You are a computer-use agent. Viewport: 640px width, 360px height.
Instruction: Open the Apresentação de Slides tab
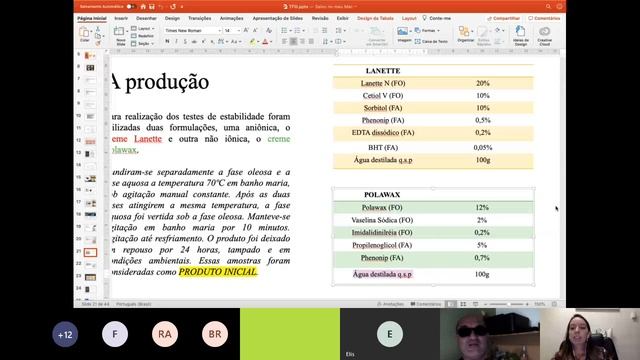[278, 18]
